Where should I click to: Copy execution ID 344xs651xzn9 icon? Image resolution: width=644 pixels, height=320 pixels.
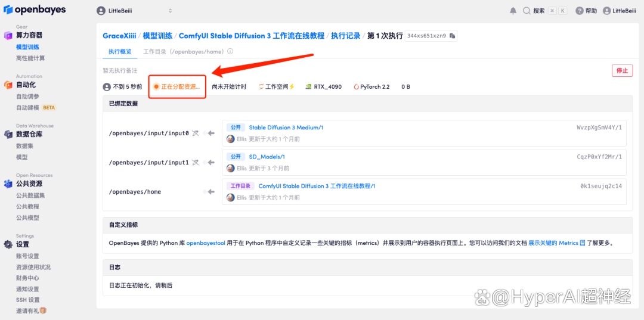(x=452, y=36)
